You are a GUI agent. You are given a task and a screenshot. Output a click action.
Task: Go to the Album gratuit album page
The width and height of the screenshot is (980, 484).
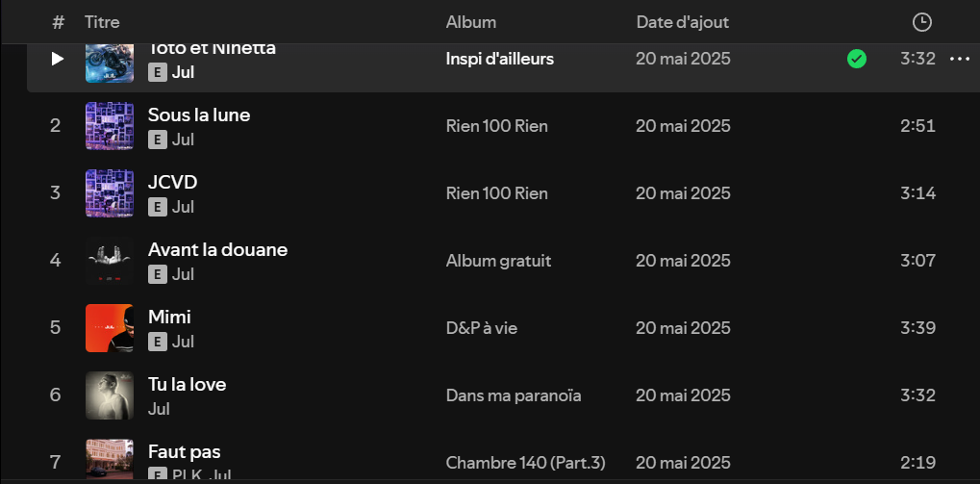498,261
